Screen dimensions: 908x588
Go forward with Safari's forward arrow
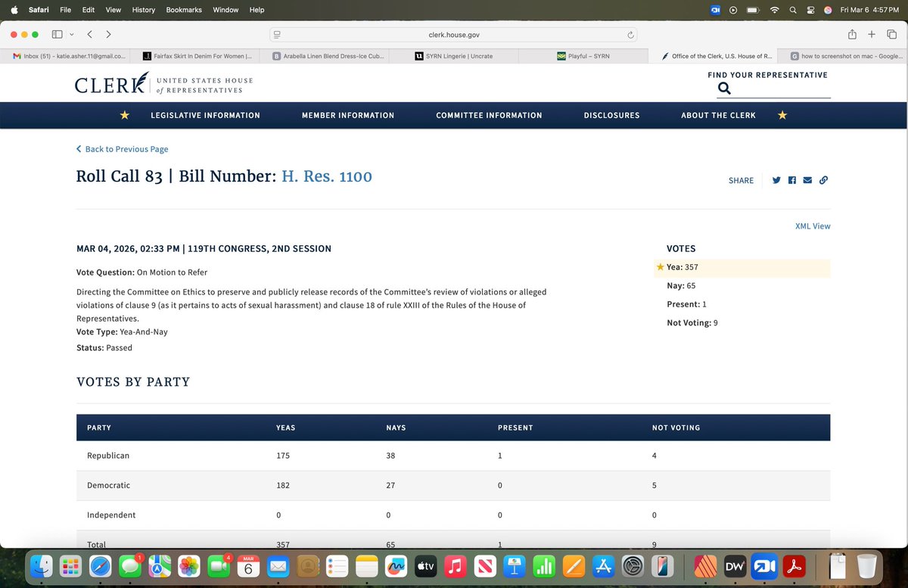pyautogui.click(x=109, y=34)
